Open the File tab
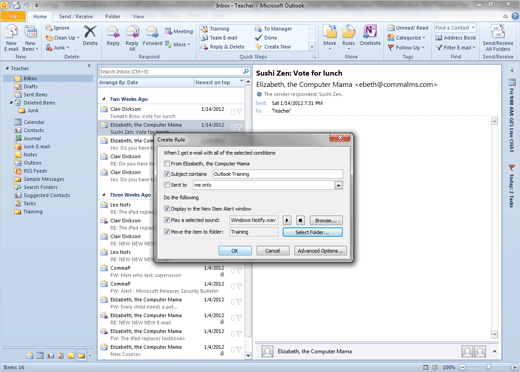 pos(13,16)
